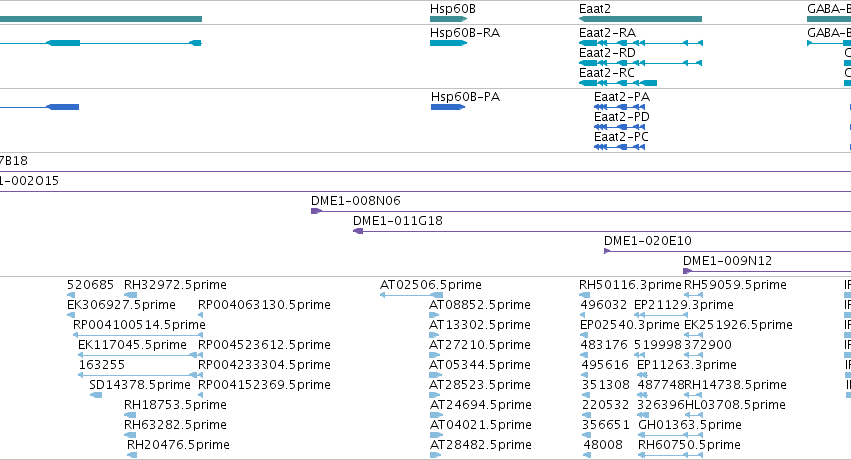
Task: Select the Eaat2 gene bar
Action: 640,19
